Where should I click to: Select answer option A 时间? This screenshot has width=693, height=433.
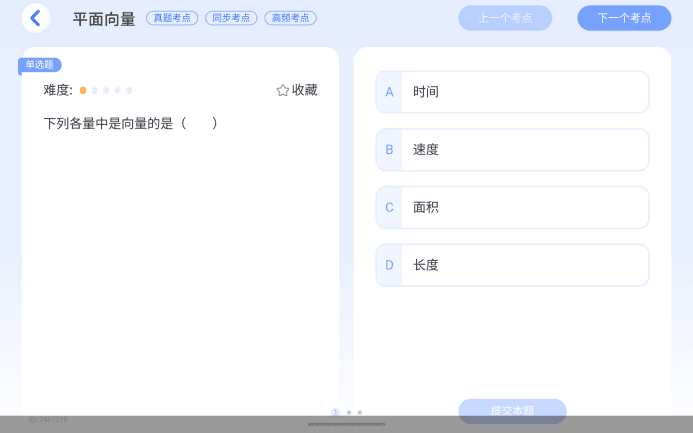pos(512,92)
